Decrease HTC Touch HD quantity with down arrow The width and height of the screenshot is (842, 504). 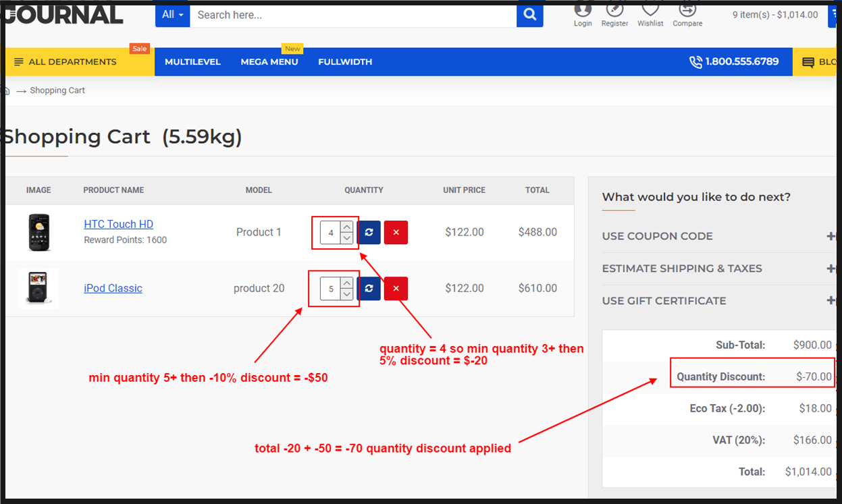(346, 237)
